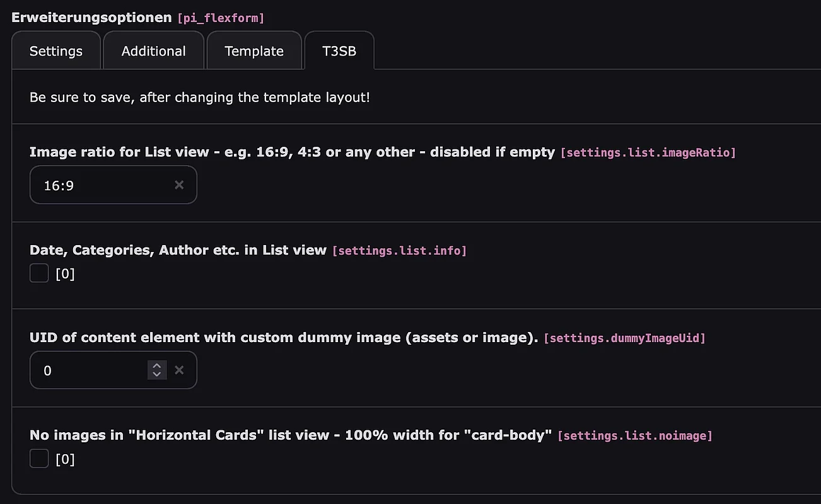
Task: Focus the dummy image UID number field
Action: coord(88,370)
